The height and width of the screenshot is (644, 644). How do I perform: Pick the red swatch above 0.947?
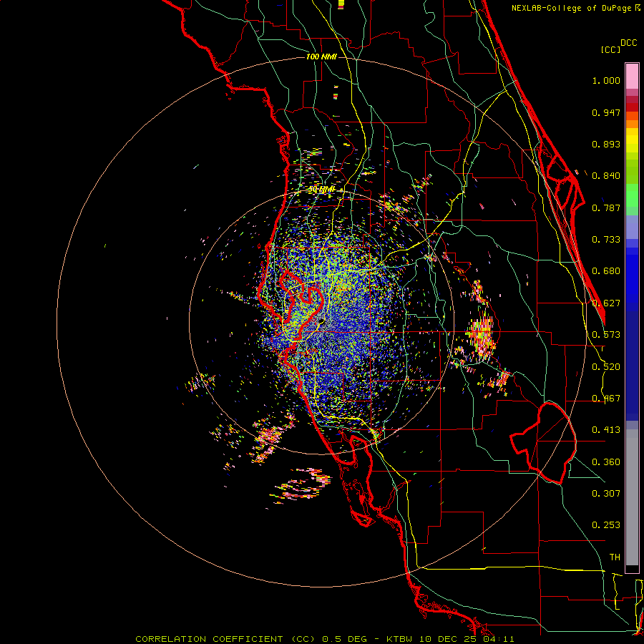[x=632, y=107]
